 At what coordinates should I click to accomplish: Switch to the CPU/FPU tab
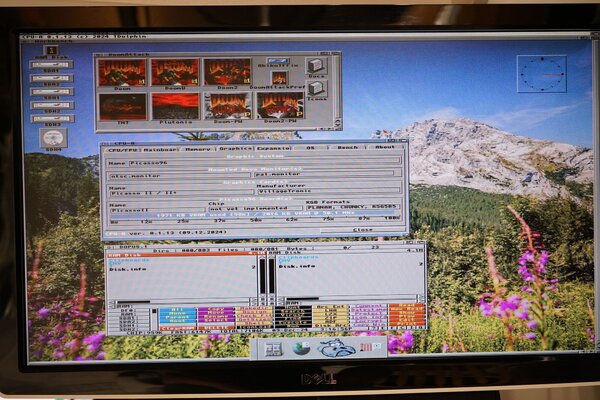pos(124,147)
